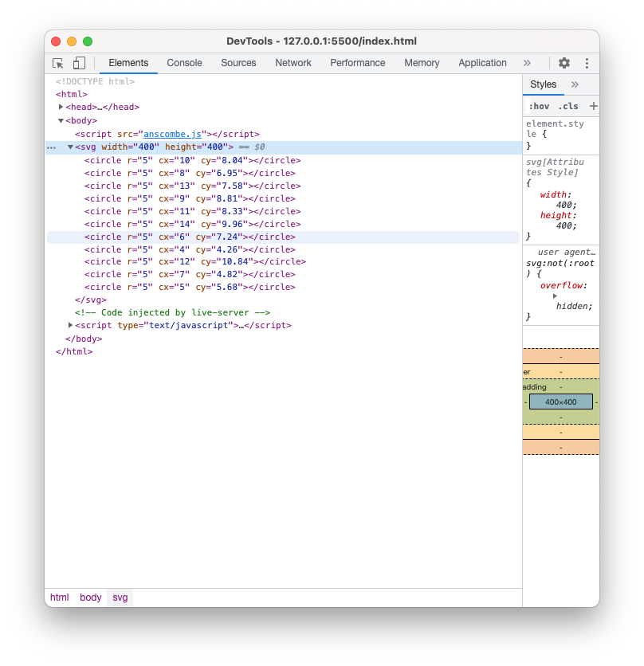Image resolution: width=644 pixels, height=666 pixels.
Task: Open DevTools settings gear
Action: point(564,63)
